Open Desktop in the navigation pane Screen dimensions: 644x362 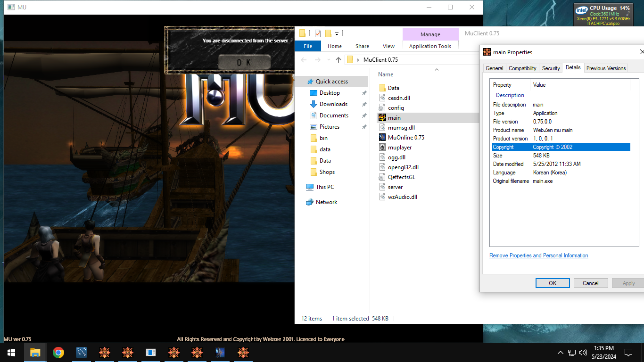click(330, 93)
